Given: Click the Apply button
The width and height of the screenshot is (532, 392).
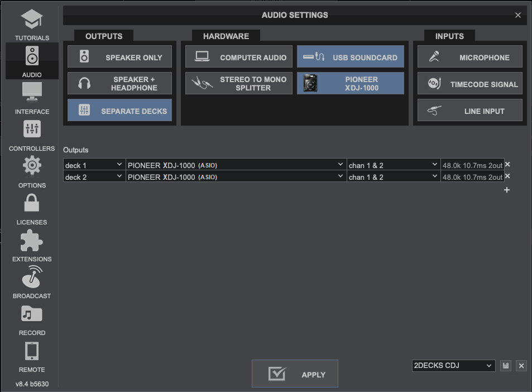Looking at the screenshot, I should click(x=295, y=374).
